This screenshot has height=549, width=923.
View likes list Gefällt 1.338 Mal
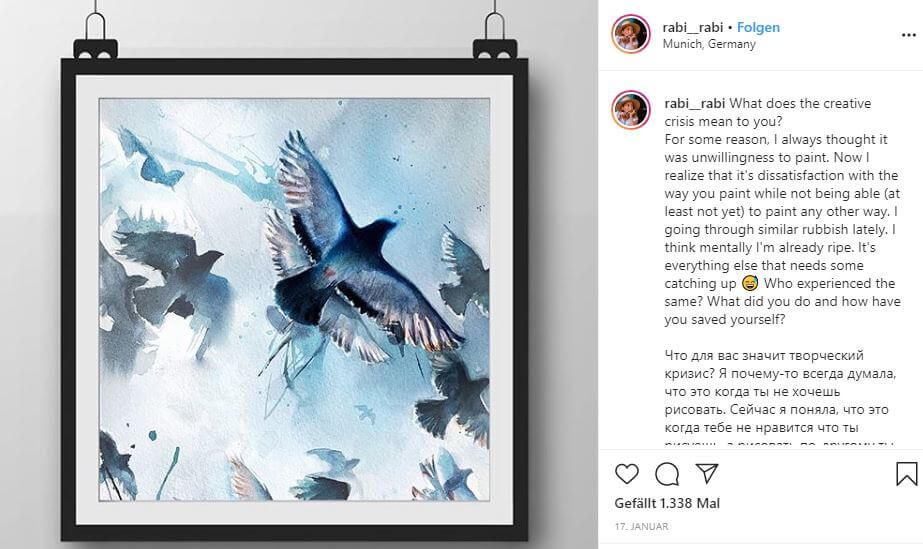(667, 503)
